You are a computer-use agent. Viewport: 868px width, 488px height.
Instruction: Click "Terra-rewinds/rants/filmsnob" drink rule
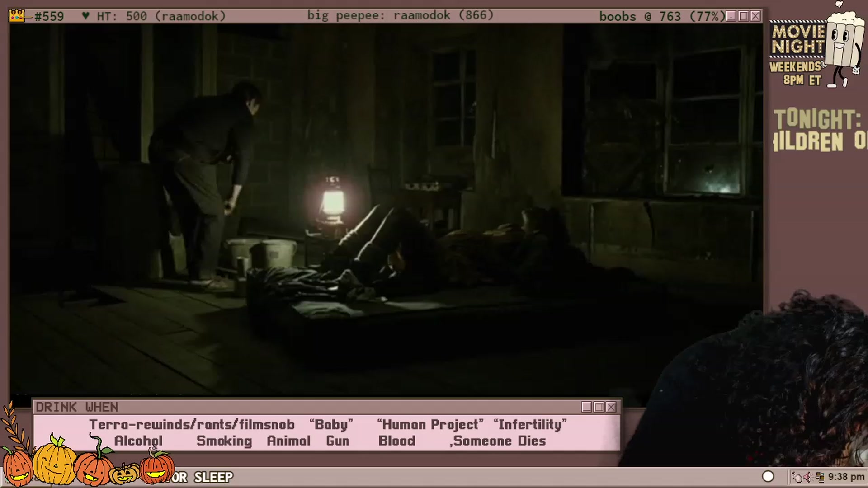192,425
